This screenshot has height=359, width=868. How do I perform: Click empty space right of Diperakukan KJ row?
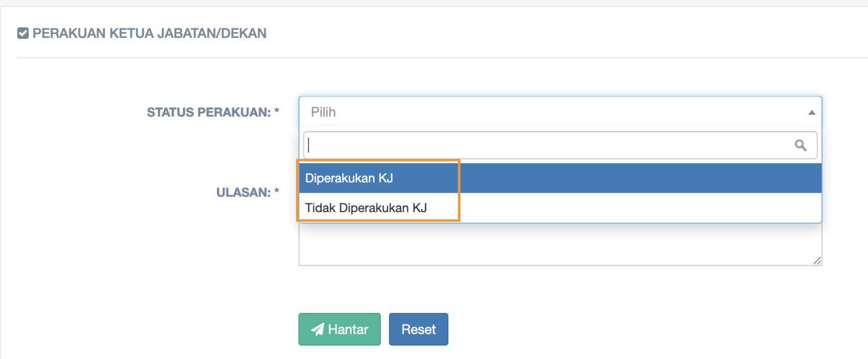point(641,178)
